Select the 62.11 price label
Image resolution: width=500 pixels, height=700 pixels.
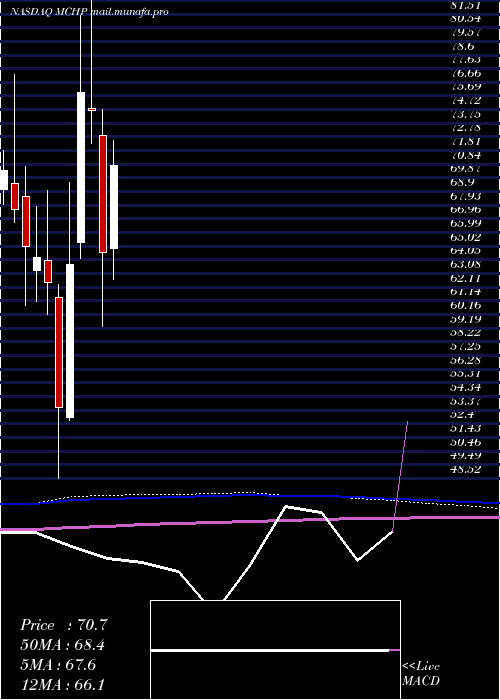(x=465, y=278)
